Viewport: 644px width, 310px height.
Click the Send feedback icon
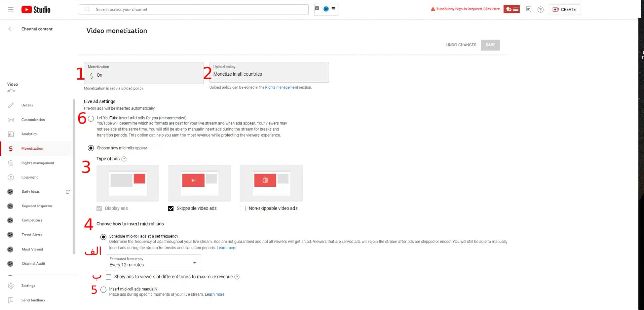(11, 300)
